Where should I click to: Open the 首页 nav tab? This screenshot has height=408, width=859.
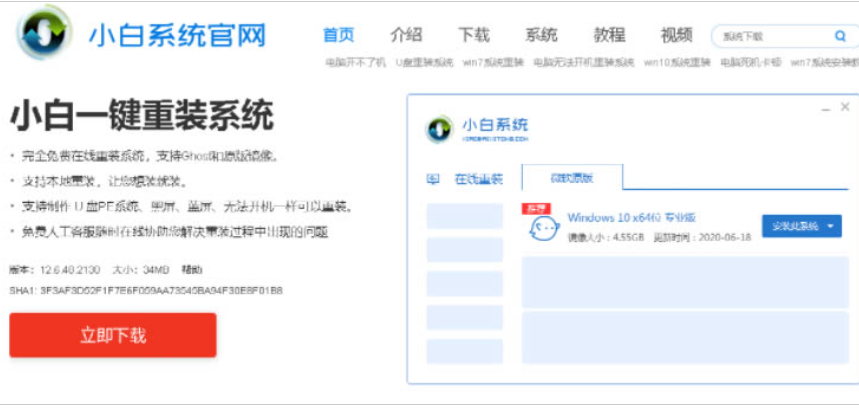click(339, 35)
